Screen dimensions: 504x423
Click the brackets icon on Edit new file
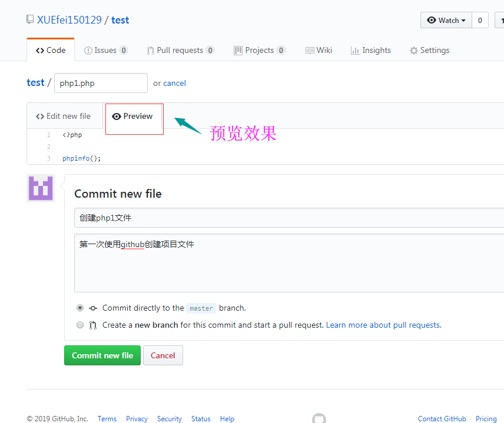click(40, 116)
